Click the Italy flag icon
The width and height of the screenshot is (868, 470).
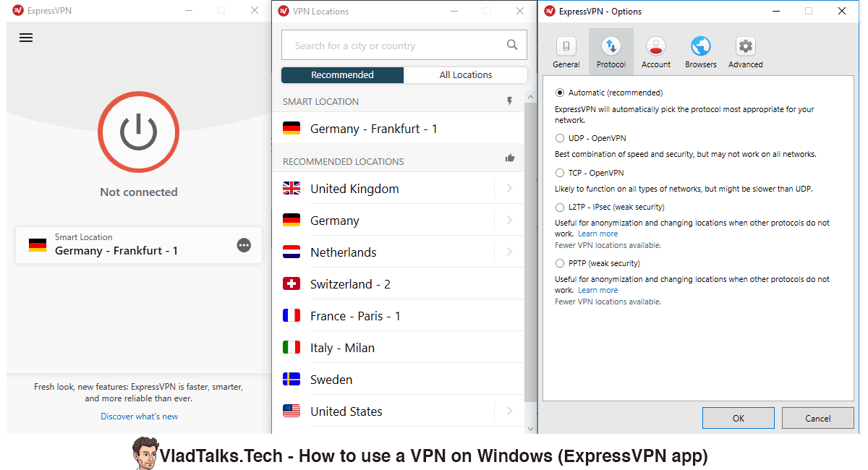pos(292,348)
